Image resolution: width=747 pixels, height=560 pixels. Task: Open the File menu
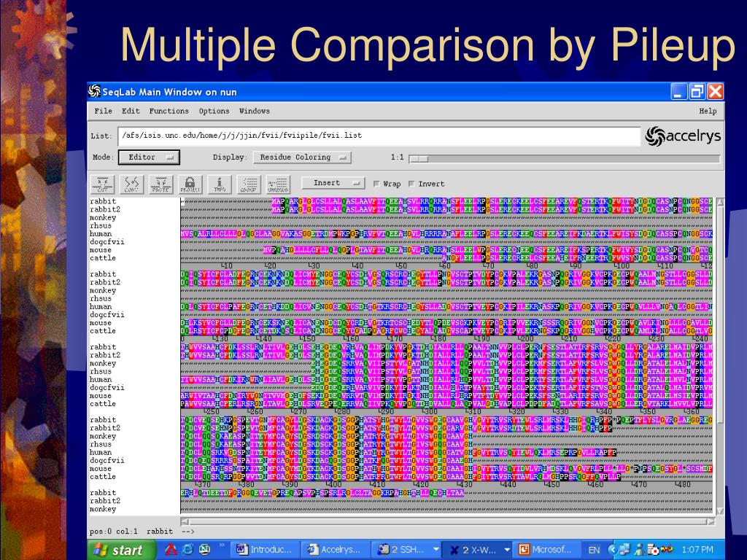pyautogui.click(x=103, y=111)
